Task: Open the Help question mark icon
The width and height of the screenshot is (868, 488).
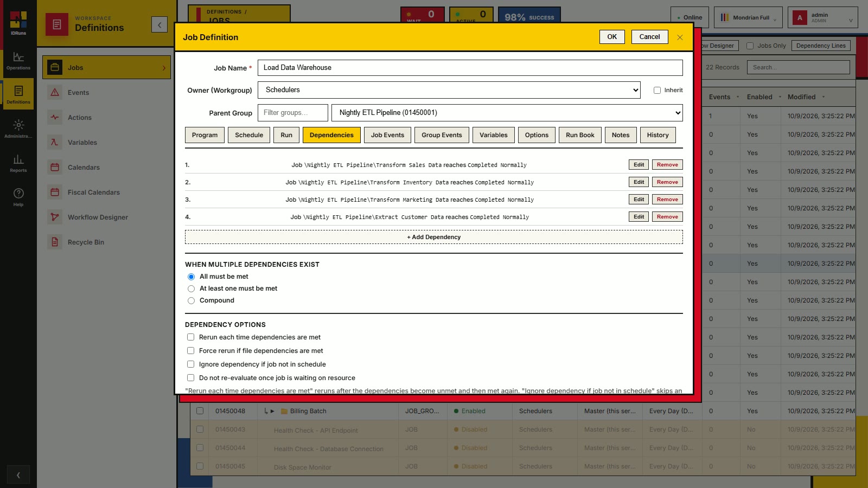Action: click(x=18, y=197)
